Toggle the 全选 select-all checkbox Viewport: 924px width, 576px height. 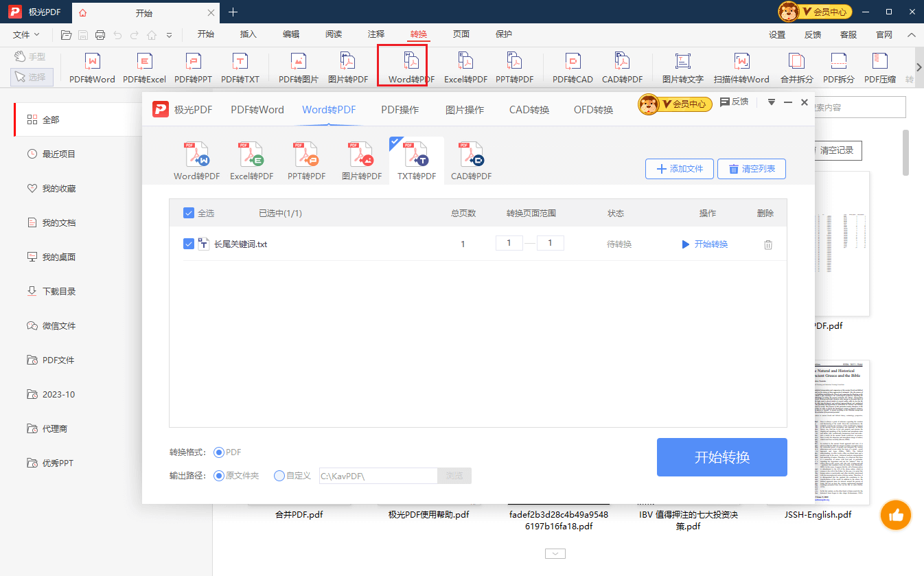pos(189,213)
